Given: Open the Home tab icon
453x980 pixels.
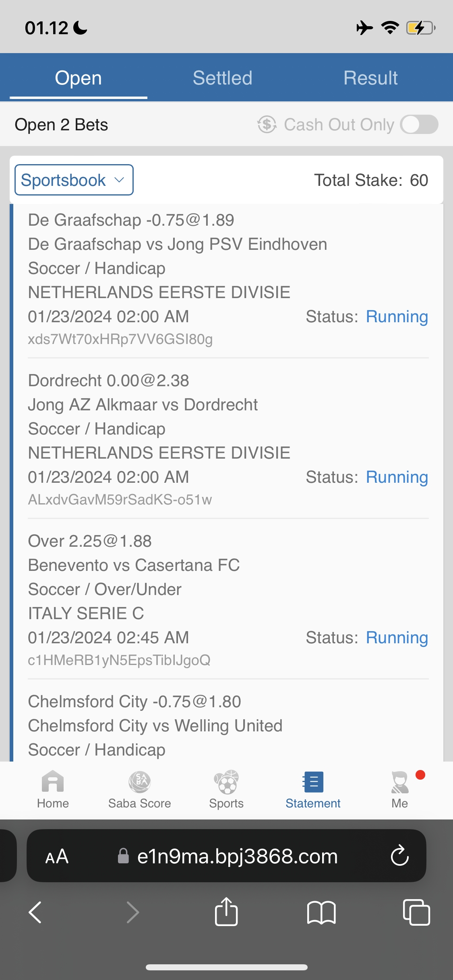Looking at the screenshot, I should tap(53, 782).
